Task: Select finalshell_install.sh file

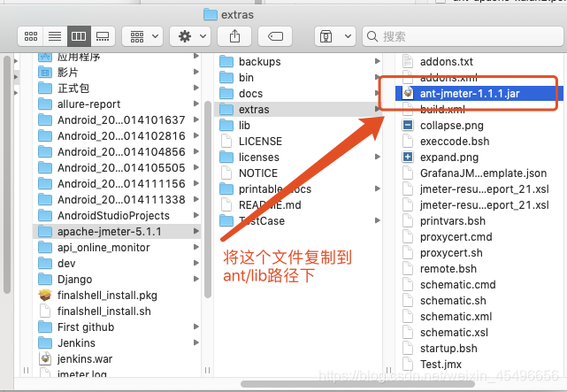Action: point(117,311)
